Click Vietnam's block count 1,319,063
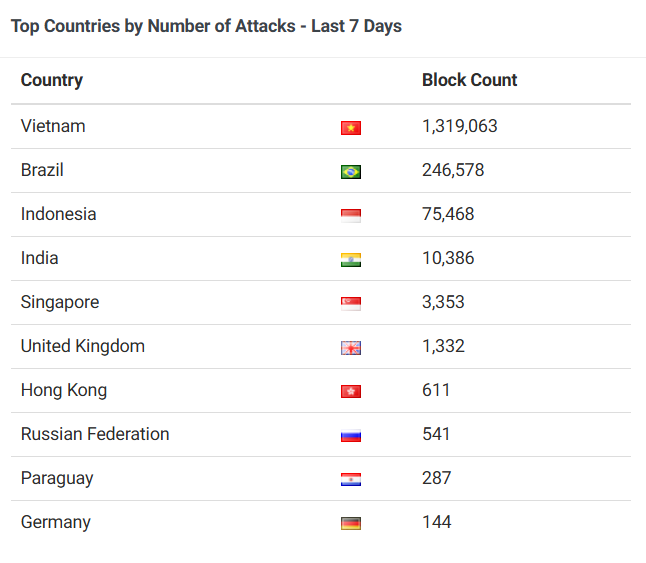The image size is (646, 563). click(459, 126)
